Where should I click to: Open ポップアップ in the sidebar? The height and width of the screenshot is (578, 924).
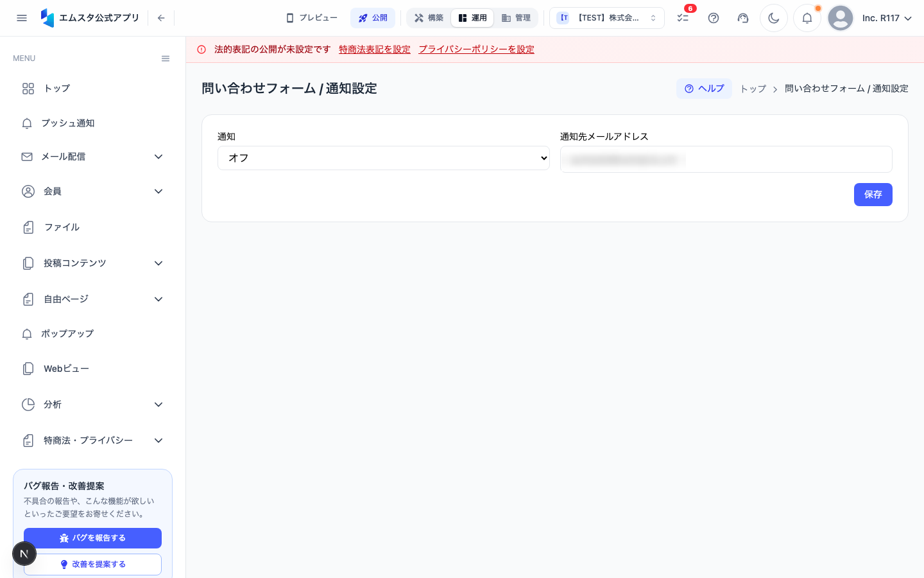point(92,334)
